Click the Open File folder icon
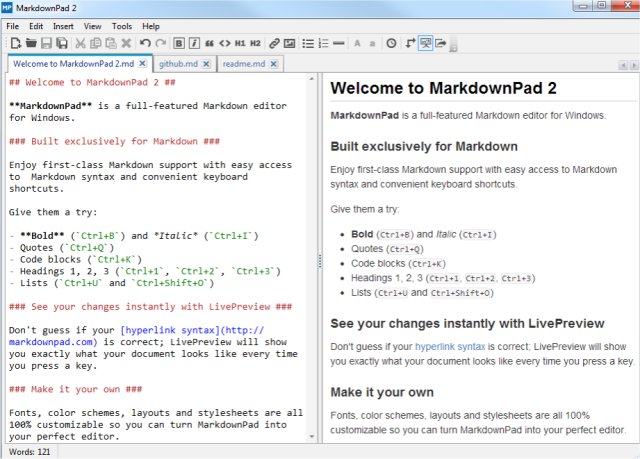The height and width of the screenshot is (459, 640). [x=31, y=43]
